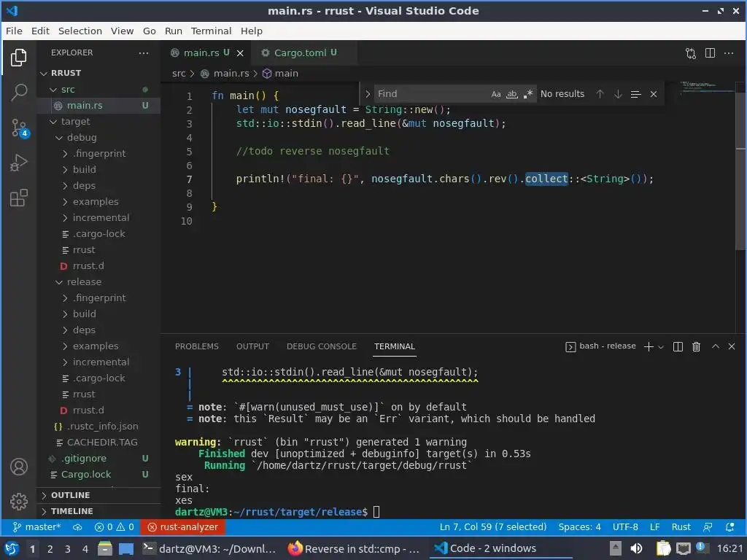Switch to the Cargo.toml editor tab
This screenshot has width=747, height=560.
pyautogui.click(x=305, y=52)
